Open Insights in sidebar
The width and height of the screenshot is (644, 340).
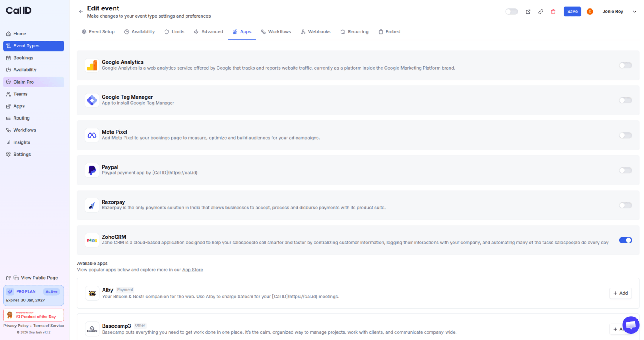pyautogui.click(x=33, y=142)
